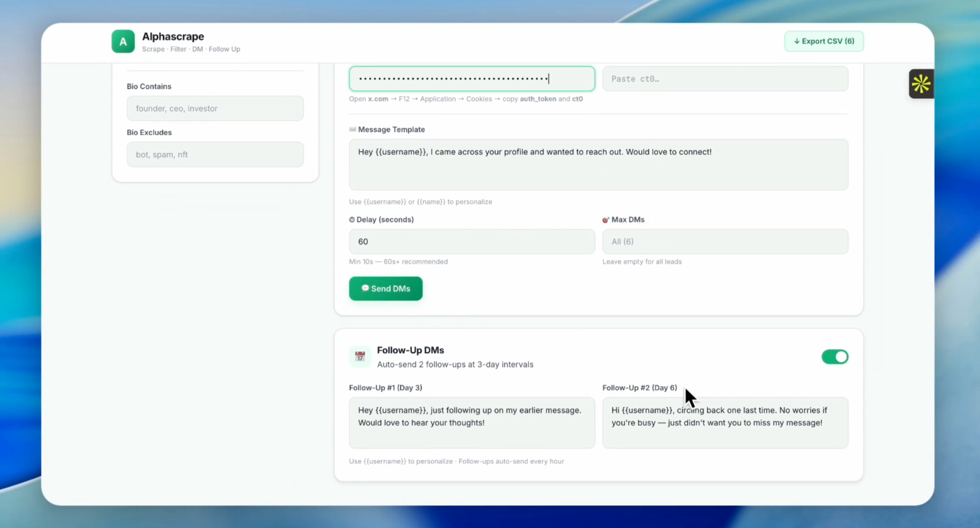Click the yellow starburst widget icon
This screenshot has width=980, height=528.
[x=921, y=84]
